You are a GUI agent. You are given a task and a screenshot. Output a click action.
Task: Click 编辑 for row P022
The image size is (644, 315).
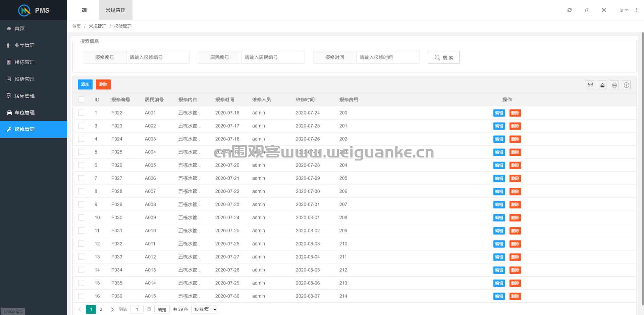tap(499, 113)
